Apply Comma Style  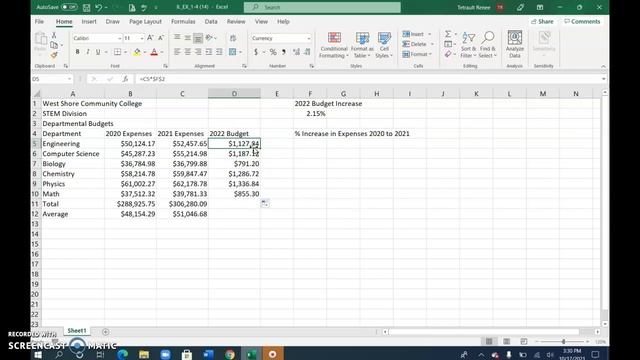pos(284,52)
